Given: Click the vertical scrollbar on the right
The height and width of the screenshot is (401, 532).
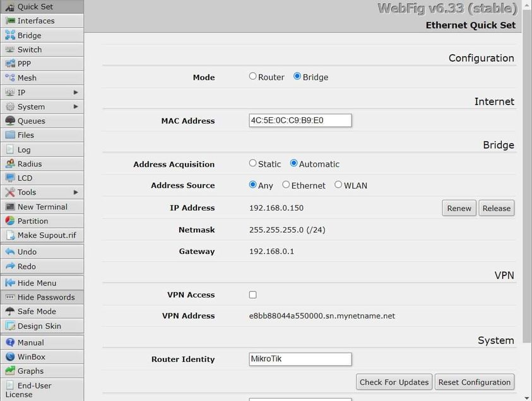Looking at the screenshot, I should 527,189.
